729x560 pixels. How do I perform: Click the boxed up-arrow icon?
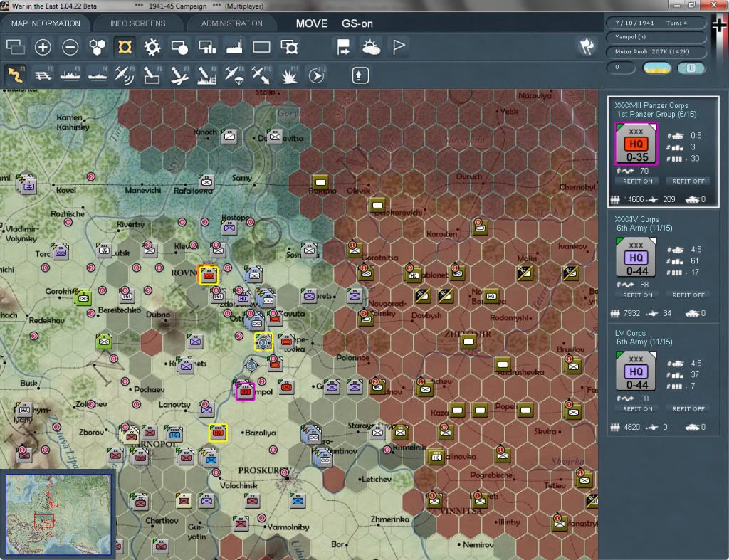(x=360, y=75)
